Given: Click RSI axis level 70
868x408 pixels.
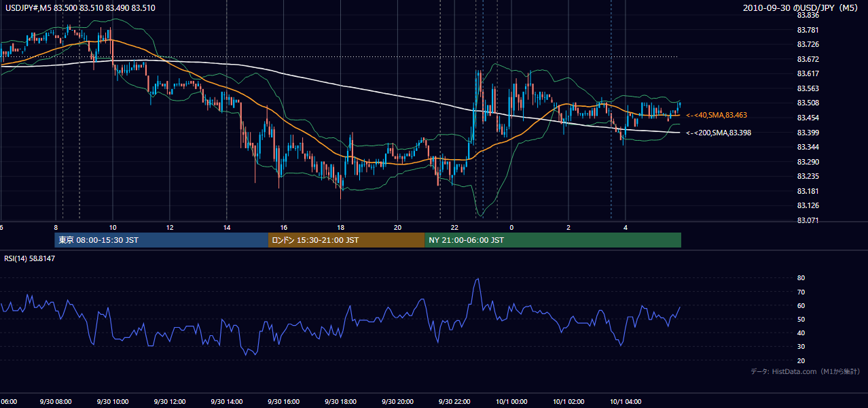Looking at the screenshot, I should click(x=801, y=292).
